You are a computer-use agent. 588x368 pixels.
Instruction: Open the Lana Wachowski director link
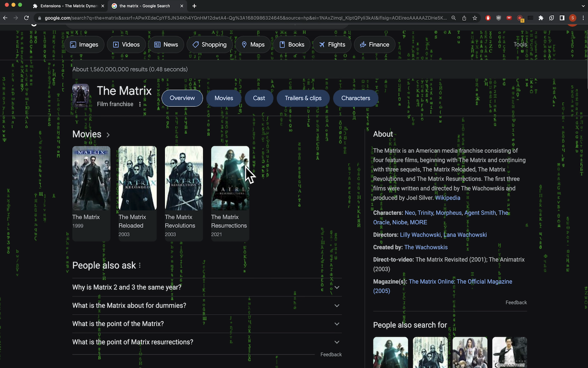tap(465, 235)
